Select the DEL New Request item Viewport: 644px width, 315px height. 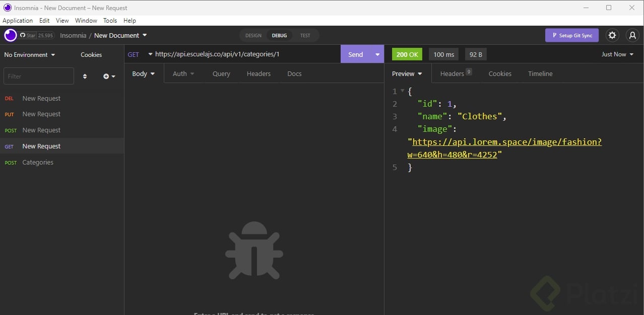62,98
